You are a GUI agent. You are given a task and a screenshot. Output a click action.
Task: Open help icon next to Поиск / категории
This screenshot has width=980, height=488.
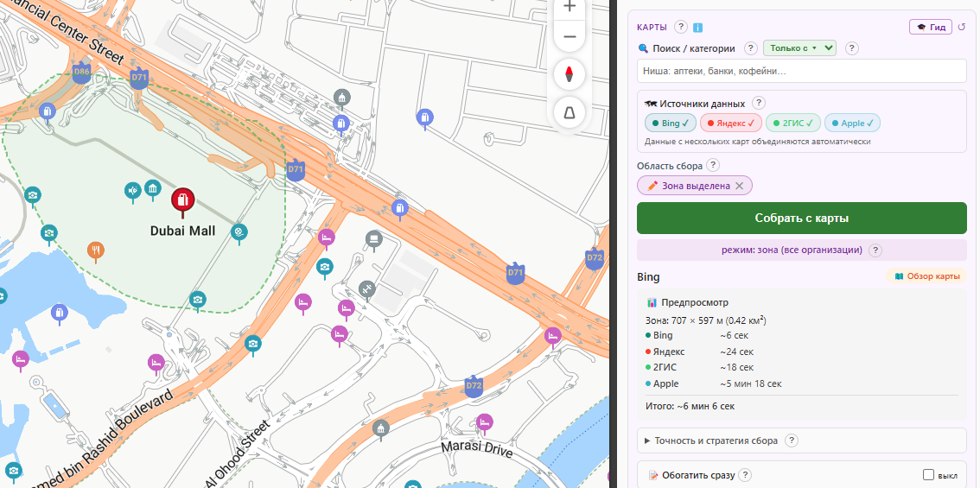751,48
